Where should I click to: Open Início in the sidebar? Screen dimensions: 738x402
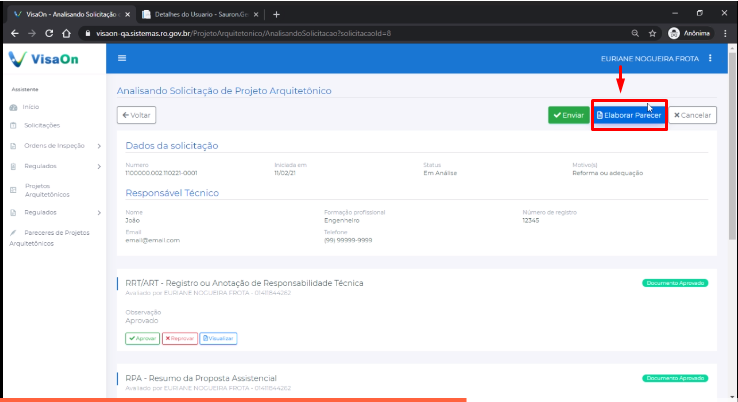[x=31, y=107]
